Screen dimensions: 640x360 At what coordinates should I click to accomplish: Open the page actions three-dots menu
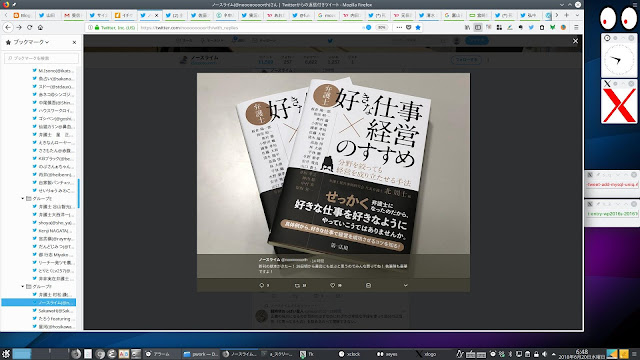point(399,27)
